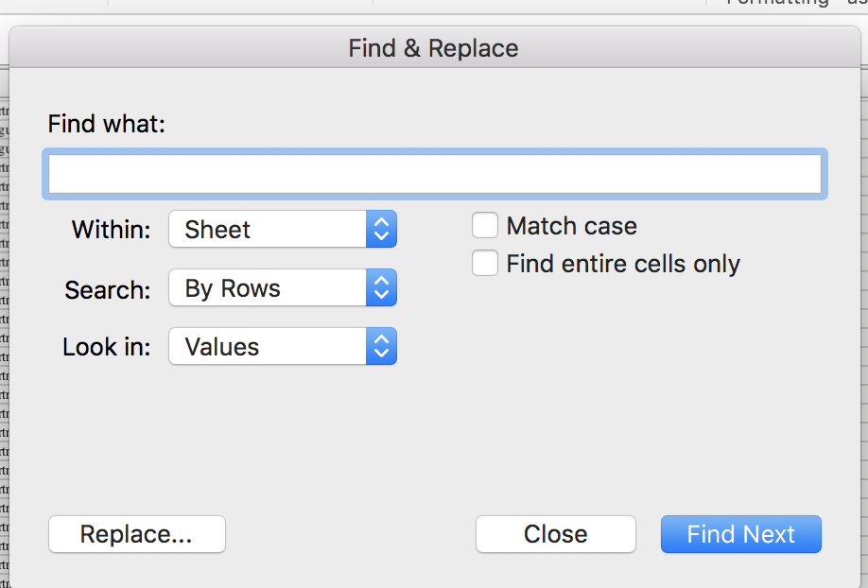Open the Look in dropdown showing Values
Viewport: 868px width, 588px height.
click(x=268, y=347)
